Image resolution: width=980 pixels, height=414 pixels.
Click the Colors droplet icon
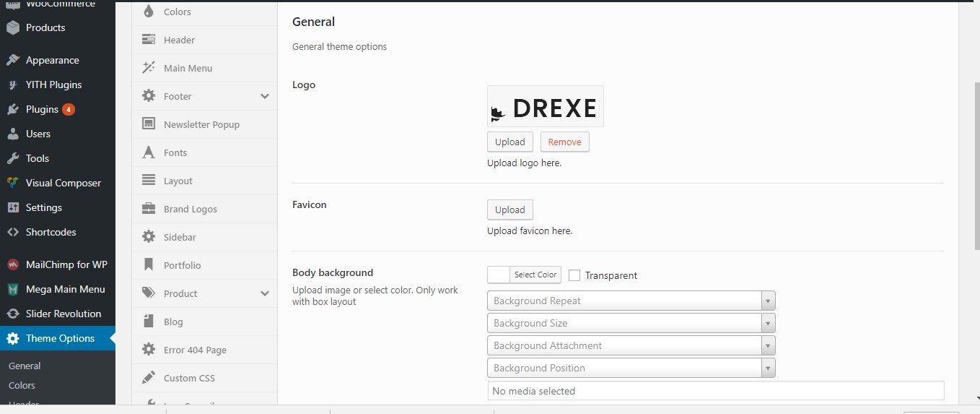point(149,12)
